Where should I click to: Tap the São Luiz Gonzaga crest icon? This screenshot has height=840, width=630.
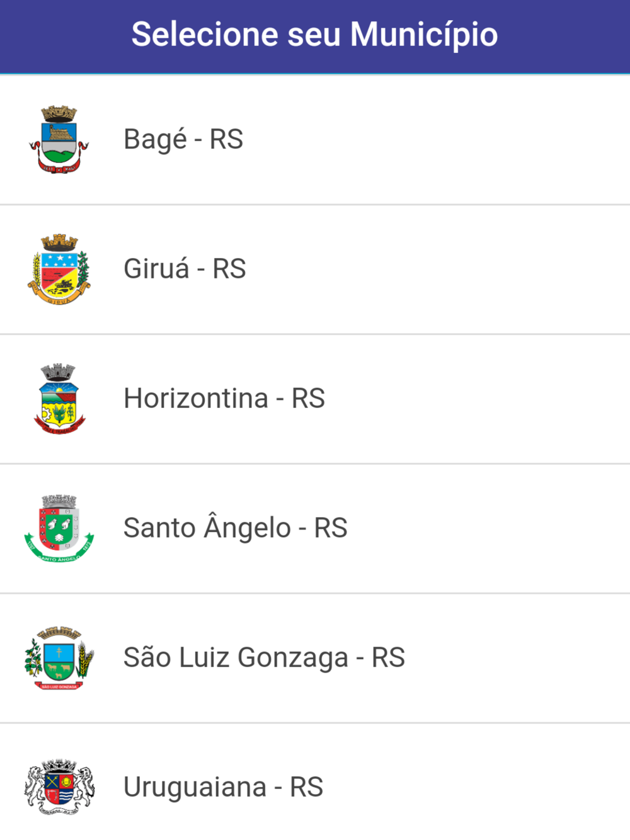(59, 658)
